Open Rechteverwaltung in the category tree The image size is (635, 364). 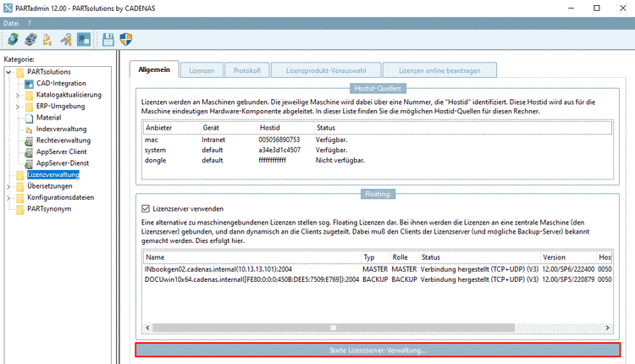coord(63,140)
